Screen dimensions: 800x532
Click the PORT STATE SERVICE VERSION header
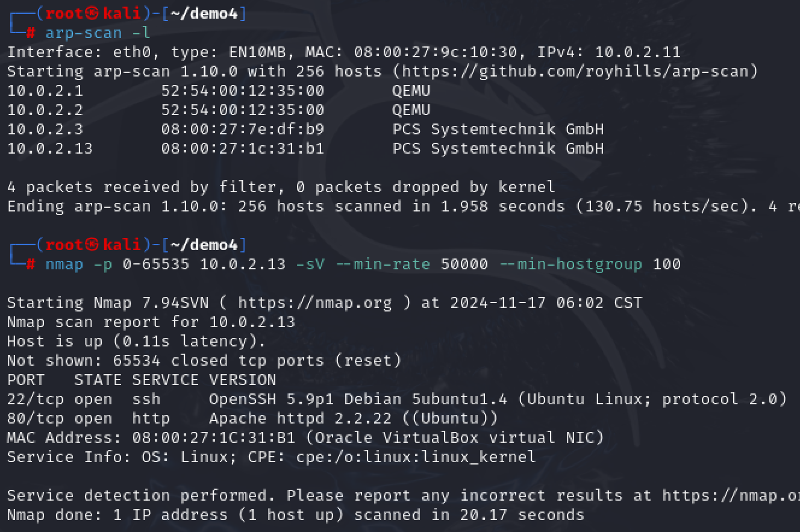(142, 380)
